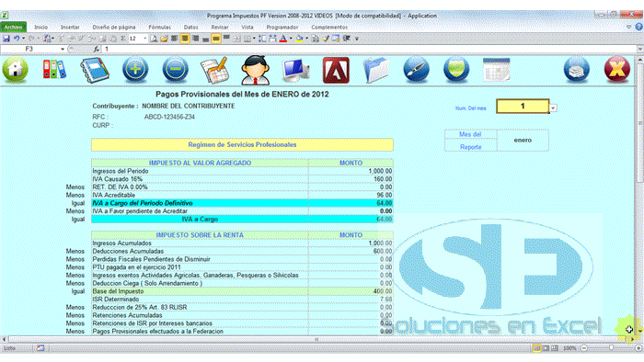Click the help question mark icon
The width and height of the screenshot is (644, 362).
tap(638, 27)
